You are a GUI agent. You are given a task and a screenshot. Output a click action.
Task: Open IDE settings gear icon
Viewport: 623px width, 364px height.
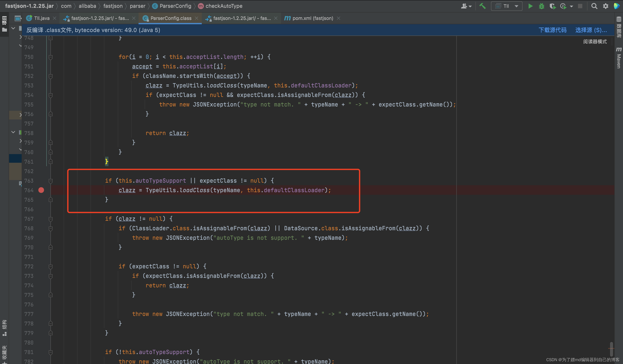point(605,6)
